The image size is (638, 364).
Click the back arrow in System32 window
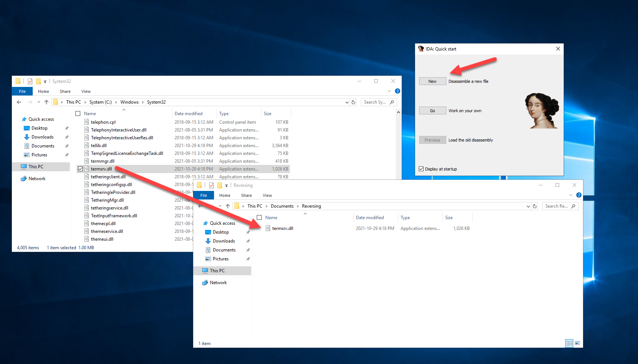click(x=19, y=102)
